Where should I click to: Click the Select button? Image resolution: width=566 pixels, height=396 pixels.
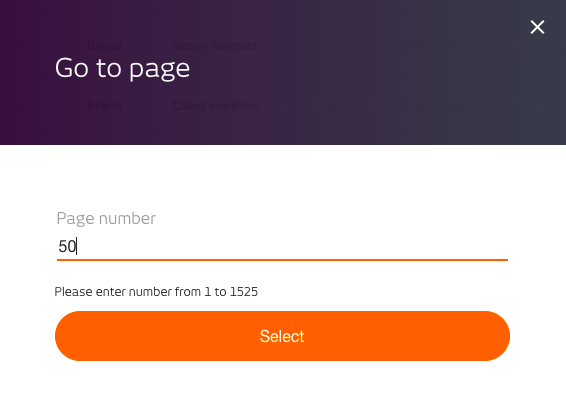pyautogui.click(x=282, y=336)
